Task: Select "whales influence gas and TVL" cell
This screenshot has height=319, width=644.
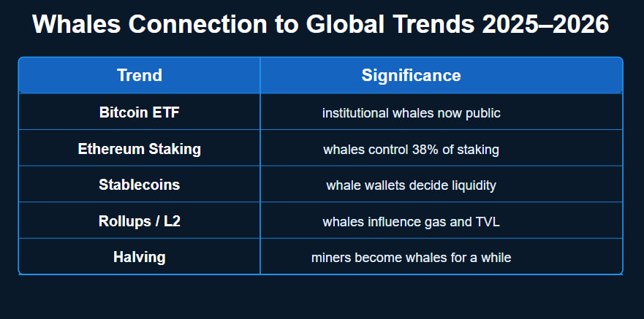Action: 411,222
